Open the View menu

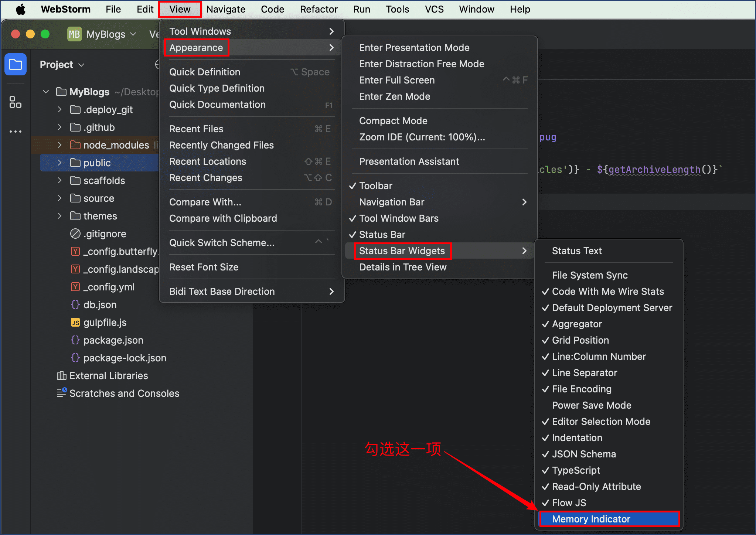(180, 9)
